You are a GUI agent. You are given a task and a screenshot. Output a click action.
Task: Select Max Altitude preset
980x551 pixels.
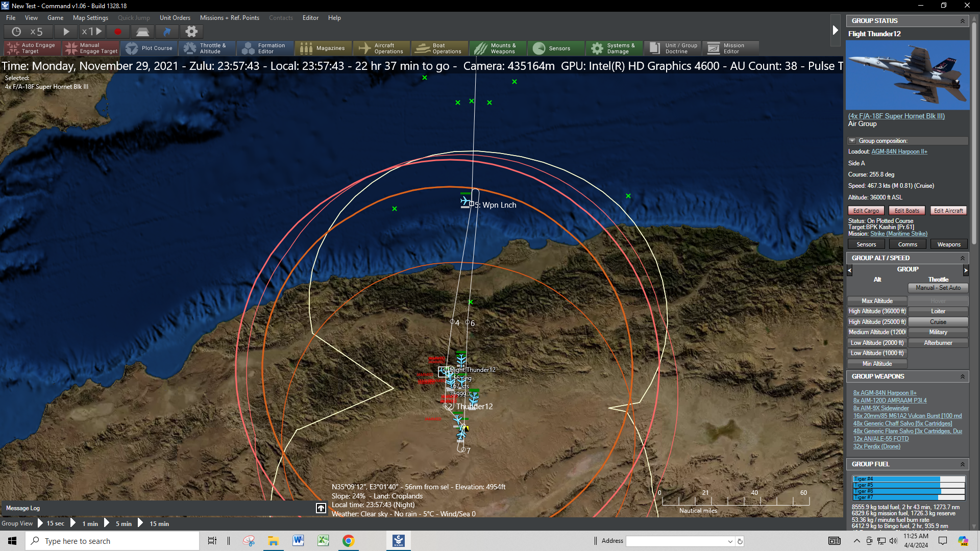877,301
